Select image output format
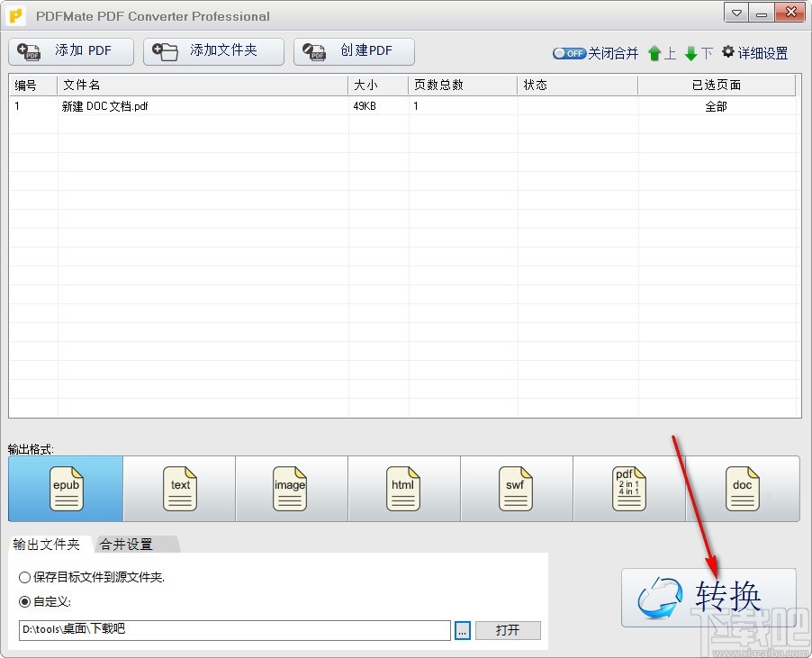Screen dimensions: 812x658 [292, 489]
